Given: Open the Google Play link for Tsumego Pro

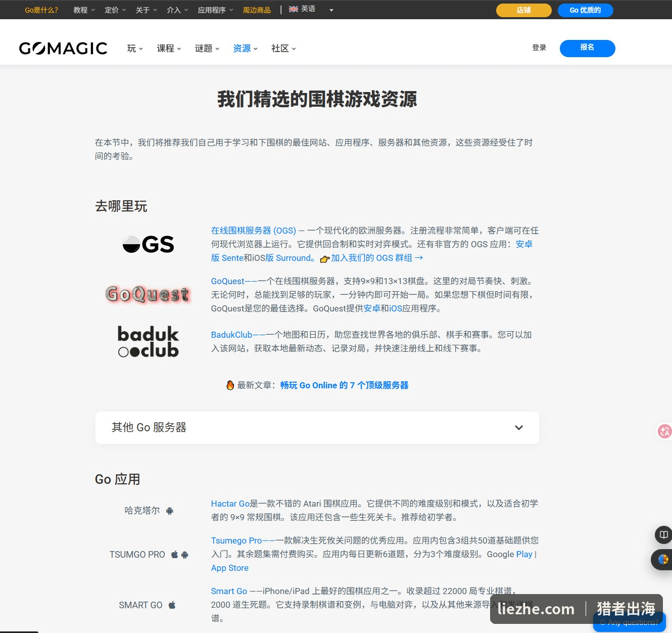Looking at the screenshot, I should [x=524, y=554].
